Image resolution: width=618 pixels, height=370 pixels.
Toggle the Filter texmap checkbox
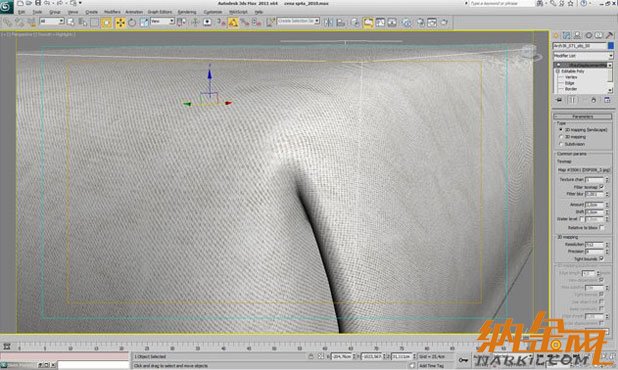coord(601,187)
